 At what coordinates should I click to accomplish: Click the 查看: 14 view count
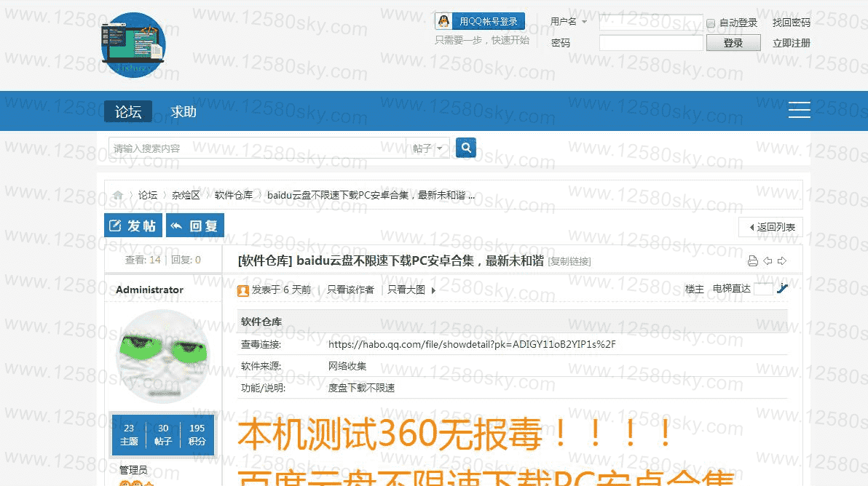pos(143,260)
